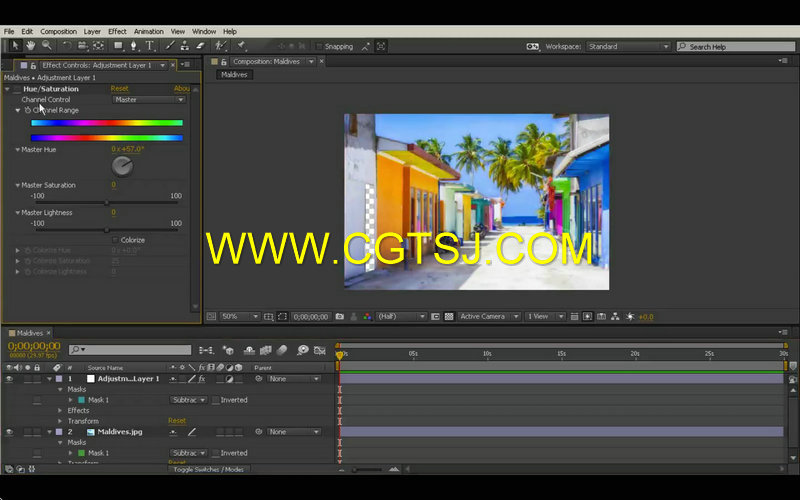The image size is (800, 500).
Task: Open the 1 View layout dropdown
Action: (x=545, y=317)
